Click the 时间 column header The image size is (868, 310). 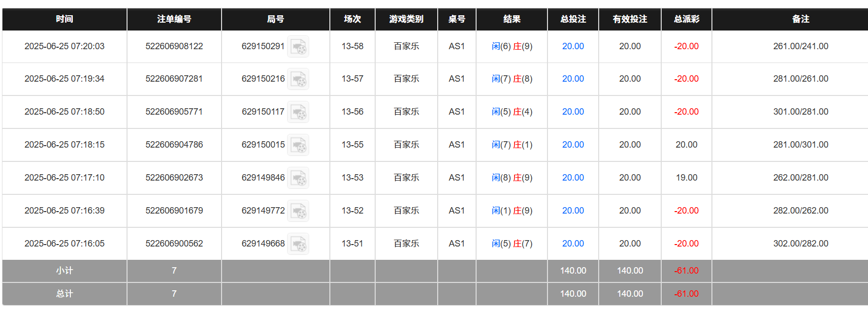click(64, 19)
